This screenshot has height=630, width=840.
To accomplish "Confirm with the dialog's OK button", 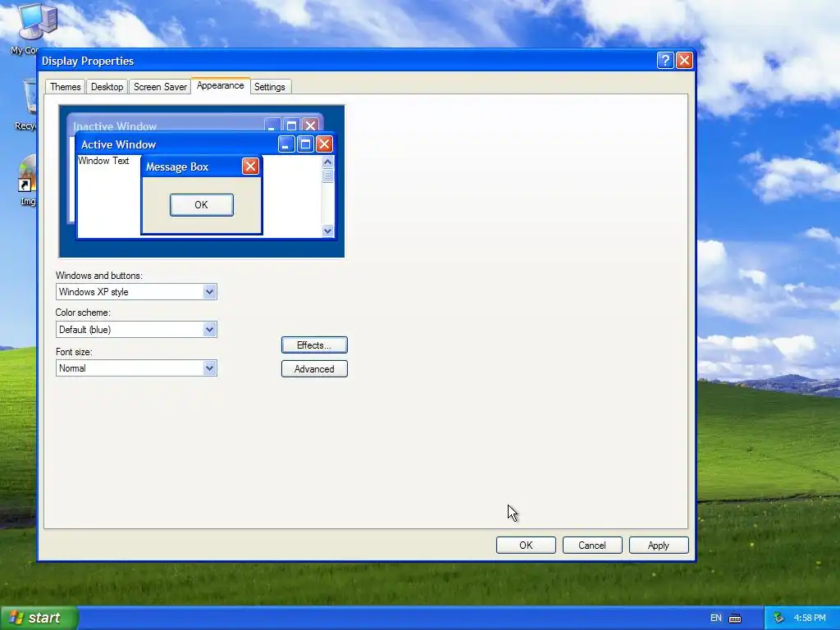I will click(x=526, y=546).
